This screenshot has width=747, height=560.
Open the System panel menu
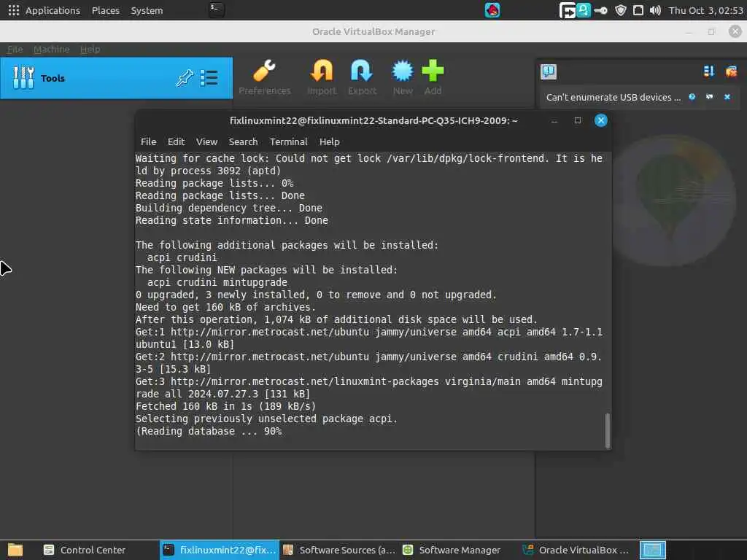(x=147, y=10)
